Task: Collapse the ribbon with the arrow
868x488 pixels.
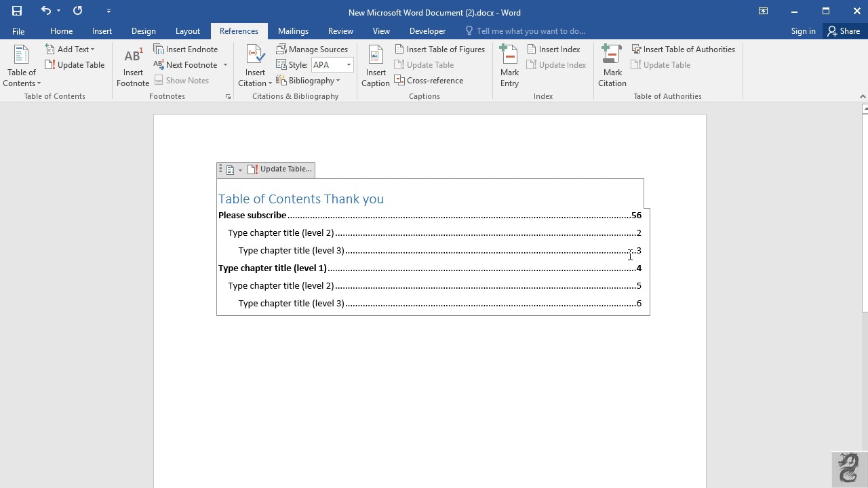Action: click(863, 96)
